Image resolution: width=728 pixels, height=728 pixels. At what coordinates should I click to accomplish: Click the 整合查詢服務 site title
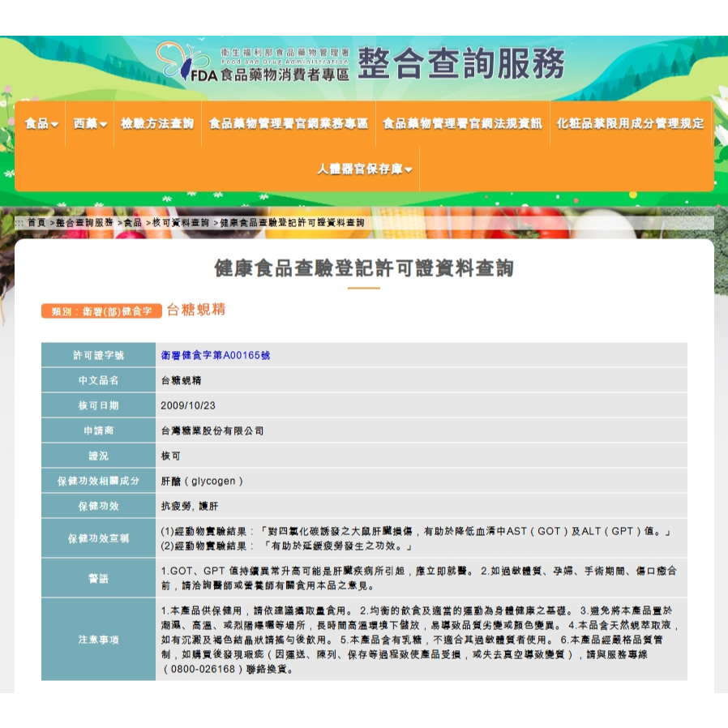(461, 62)
